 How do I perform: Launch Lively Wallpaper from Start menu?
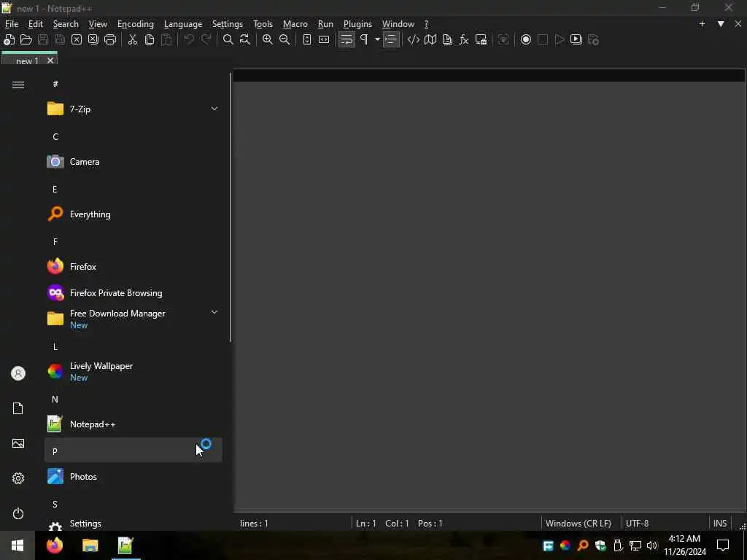click(133, 371)
